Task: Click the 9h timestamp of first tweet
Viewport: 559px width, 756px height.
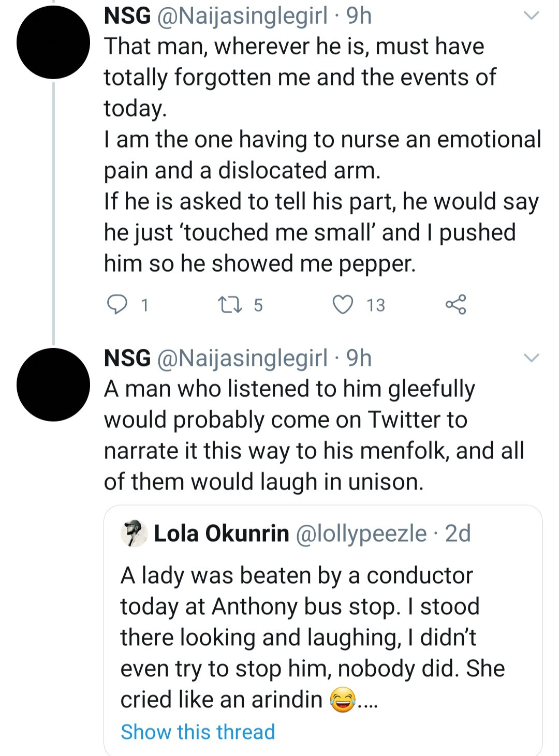Action: point(359,16)
